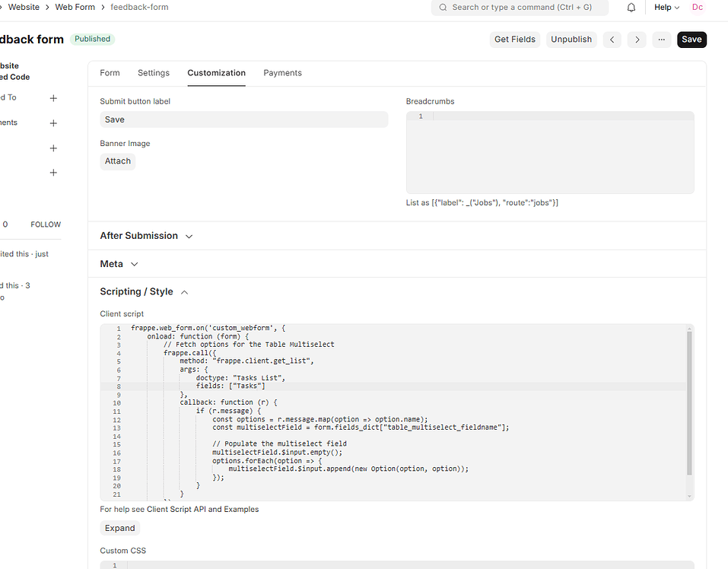Click the Custom CSS editor line

397,565
